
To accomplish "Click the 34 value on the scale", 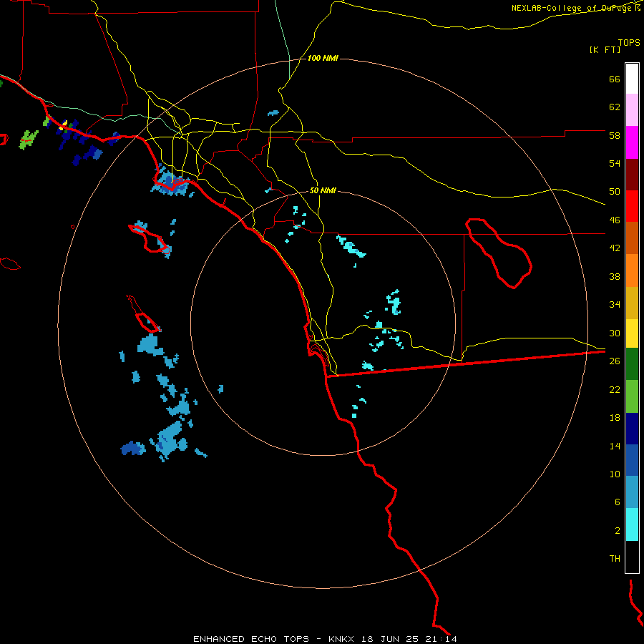I will tap(615, 305).
